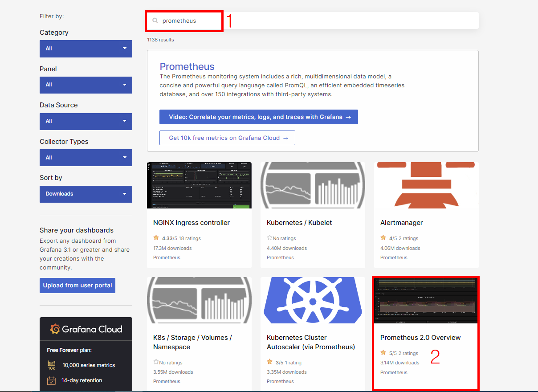538x392 pixels.
Task: Click the 14-day retention calendar icon
Action: pyautogui.click(x=52, y=380)
